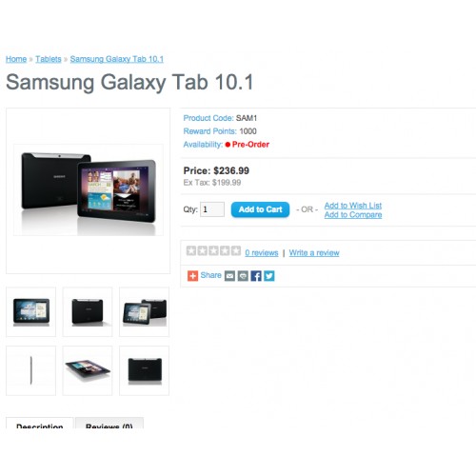The image size is (476, 476).
Task: Click the print icon in share row
Action: coord(243,276)
